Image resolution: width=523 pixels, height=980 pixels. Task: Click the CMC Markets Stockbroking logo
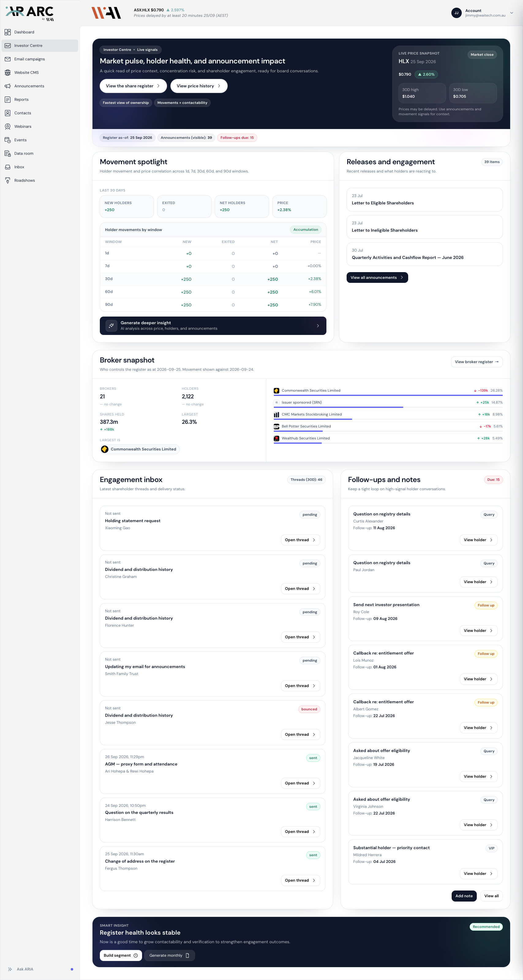276,414
